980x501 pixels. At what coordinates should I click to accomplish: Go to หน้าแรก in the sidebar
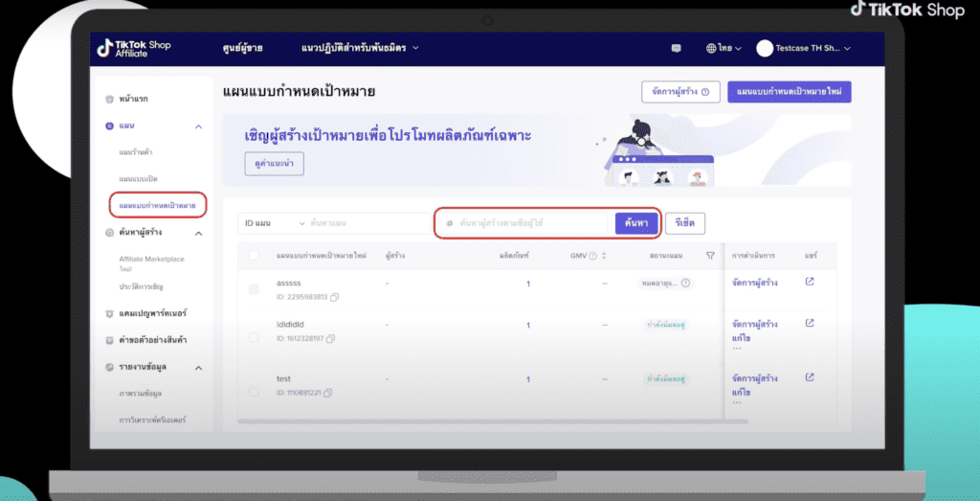133,99
